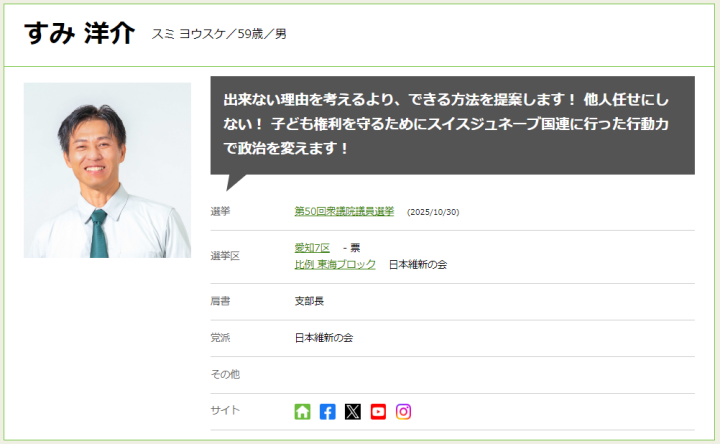This screenshot has height=444, width=720.
Task: Click the dark gray slogan speech bubble
Action: (x=452, y=125)
